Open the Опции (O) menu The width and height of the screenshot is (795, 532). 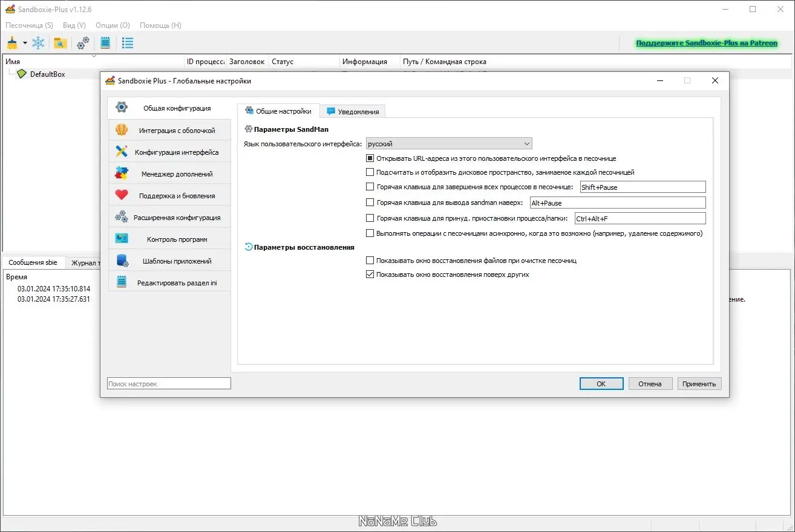(113, 25)
